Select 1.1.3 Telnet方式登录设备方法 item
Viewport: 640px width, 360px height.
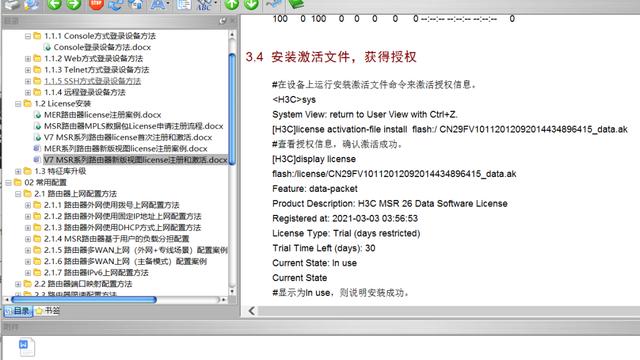click(96, 70)
